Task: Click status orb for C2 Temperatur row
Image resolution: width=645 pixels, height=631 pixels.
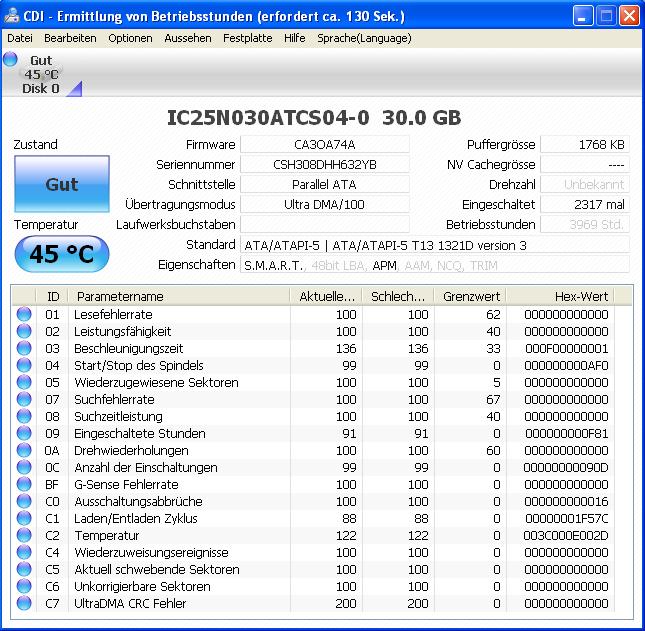Action: [24, 535]
